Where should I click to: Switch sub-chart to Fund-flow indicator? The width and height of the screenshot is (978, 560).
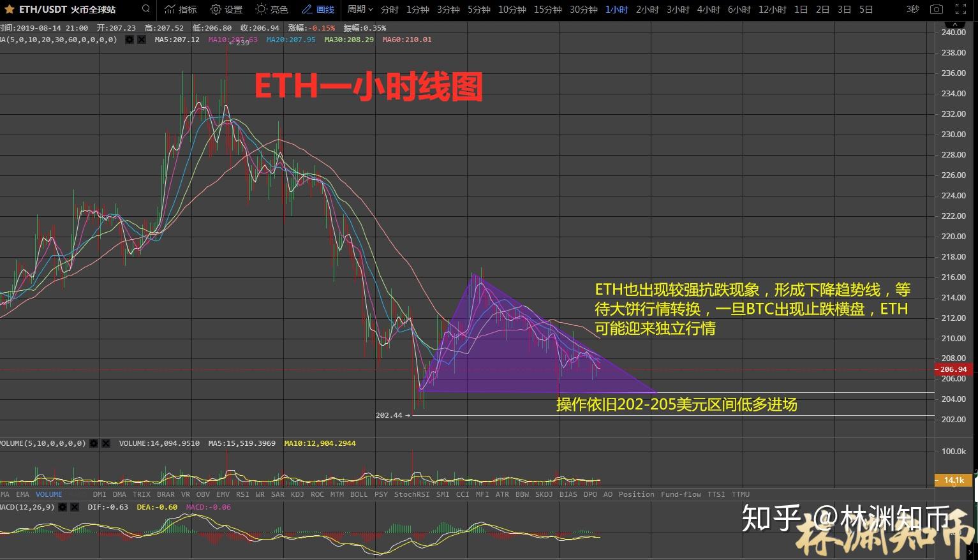tap(681, 494)
